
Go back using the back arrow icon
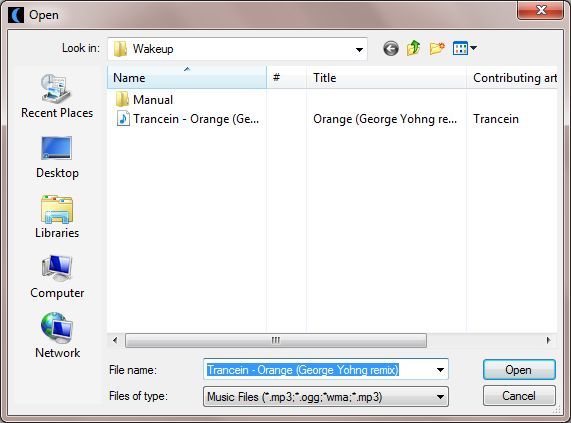[391, 48]
